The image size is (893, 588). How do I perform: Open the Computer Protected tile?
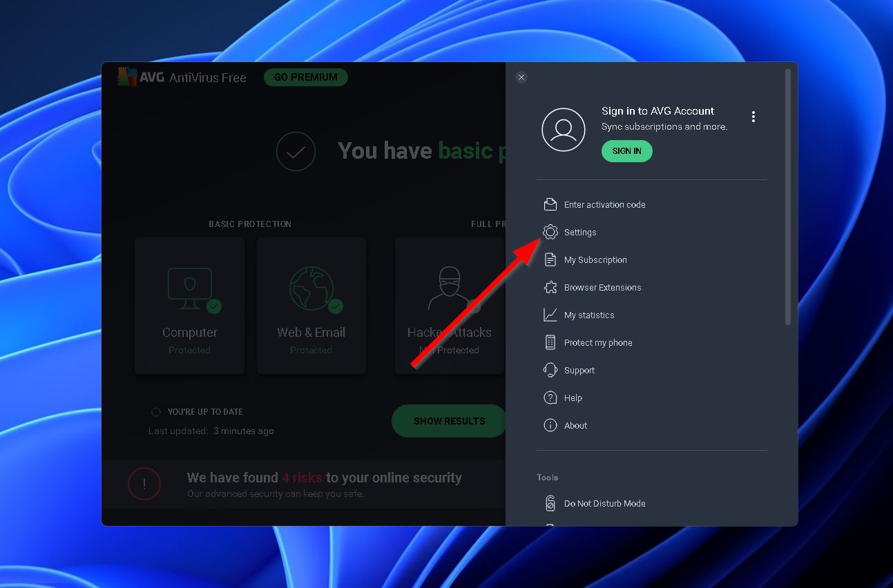point(190,306)
